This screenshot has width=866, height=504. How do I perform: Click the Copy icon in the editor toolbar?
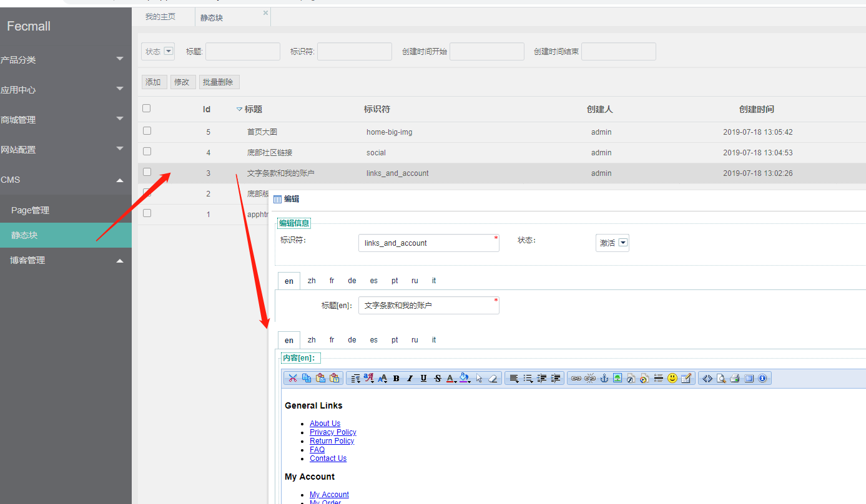(x=307, y=378)
